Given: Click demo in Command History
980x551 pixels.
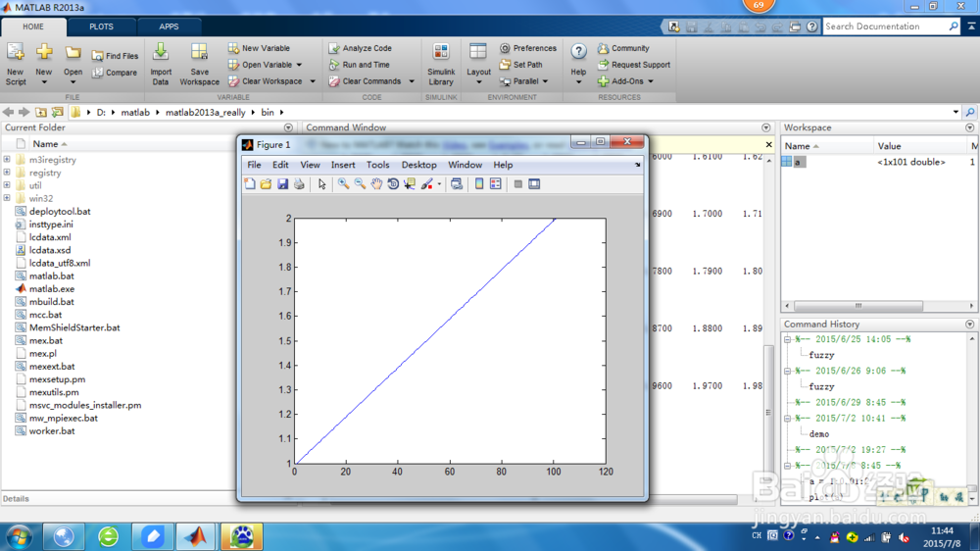Looking at the screenshot, I should tap(818, 434).
